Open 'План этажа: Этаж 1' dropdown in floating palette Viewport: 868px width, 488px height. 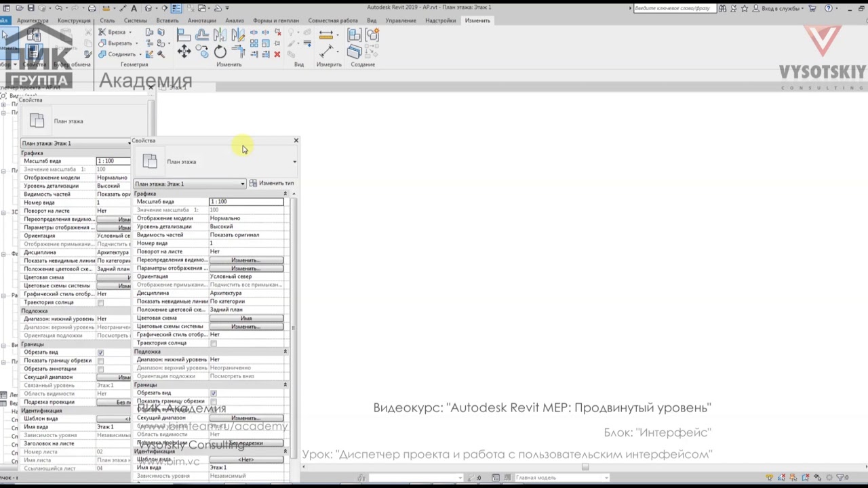coord(189,184)
